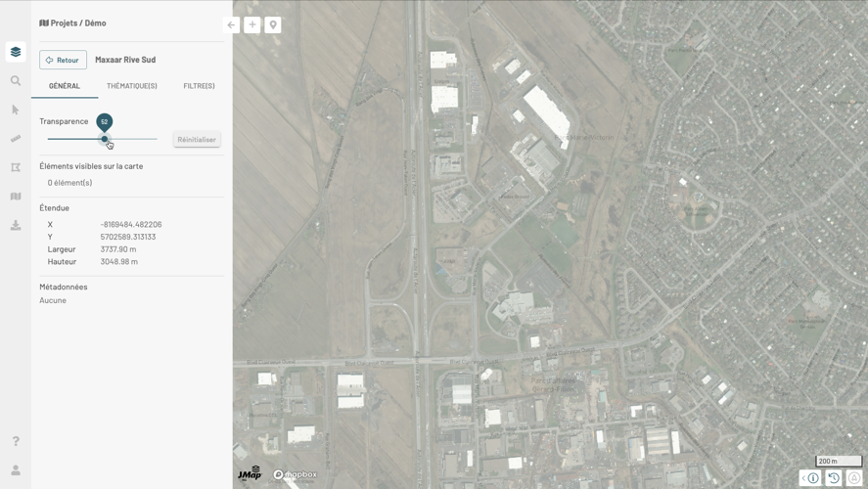868x489 pixels.
Task: Click the Réinitialiser button
Action: (x=197, y=140)
